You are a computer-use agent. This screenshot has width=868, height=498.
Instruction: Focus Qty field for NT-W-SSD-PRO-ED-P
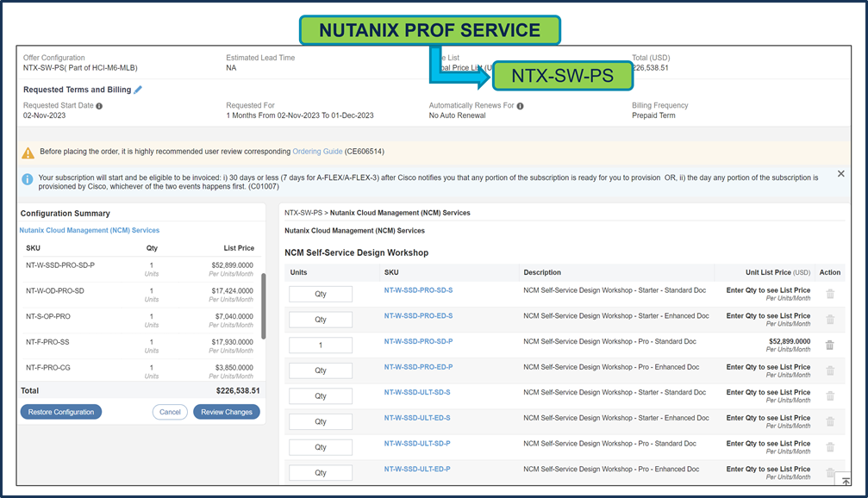(x=321, y=370)
